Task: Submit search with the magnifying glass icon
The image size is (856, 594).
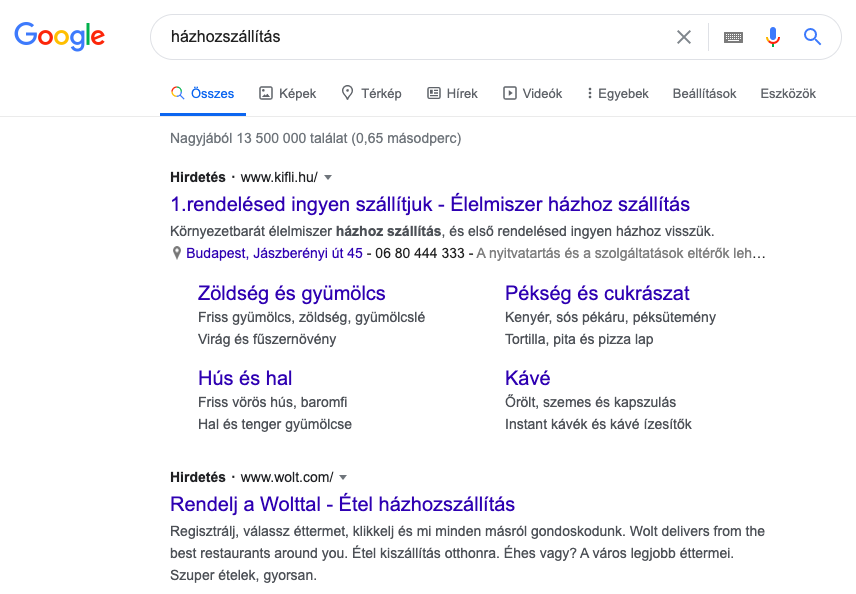Action: click(812, 37)
